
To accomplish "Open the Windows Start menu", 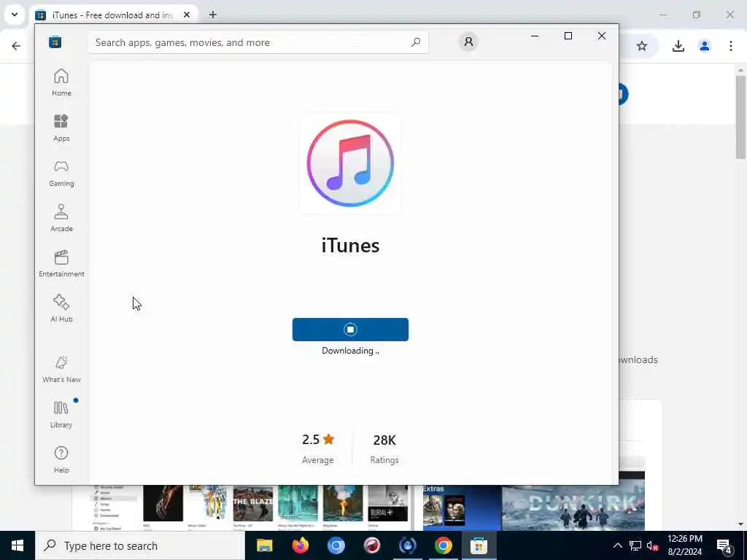I will tap(18, 545).
